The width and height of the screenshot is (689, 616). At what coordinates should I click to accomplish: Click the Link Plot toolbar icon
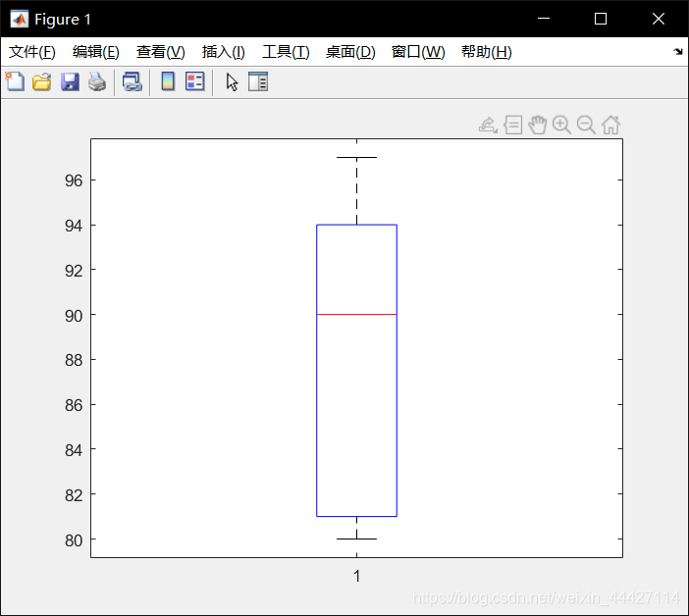pyautogui.click(x=132, y=81)
